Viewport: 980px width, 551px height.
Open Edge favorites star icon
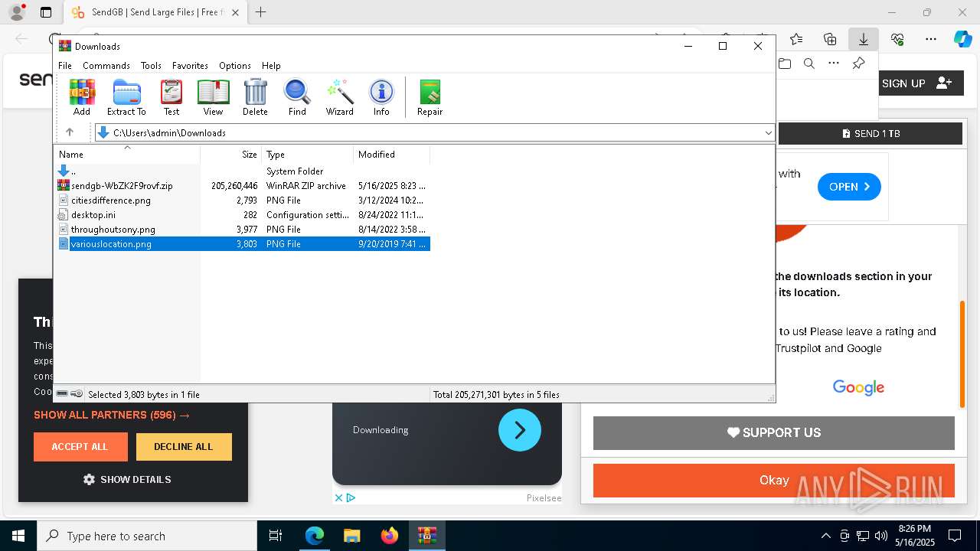pos(796,39)
